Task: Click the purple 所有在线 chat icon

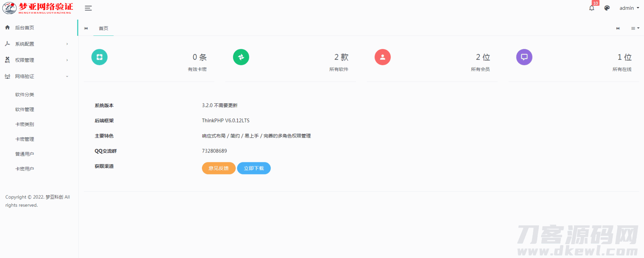Action: coord(524,57)
